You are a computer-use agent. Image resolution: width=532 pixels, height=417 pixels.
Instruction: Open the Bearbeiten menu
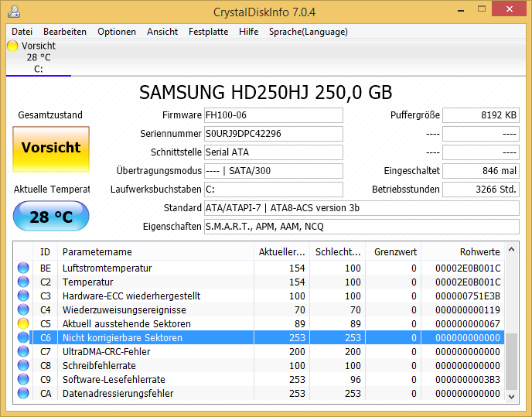pyautogui.click(x=65, y=32)
